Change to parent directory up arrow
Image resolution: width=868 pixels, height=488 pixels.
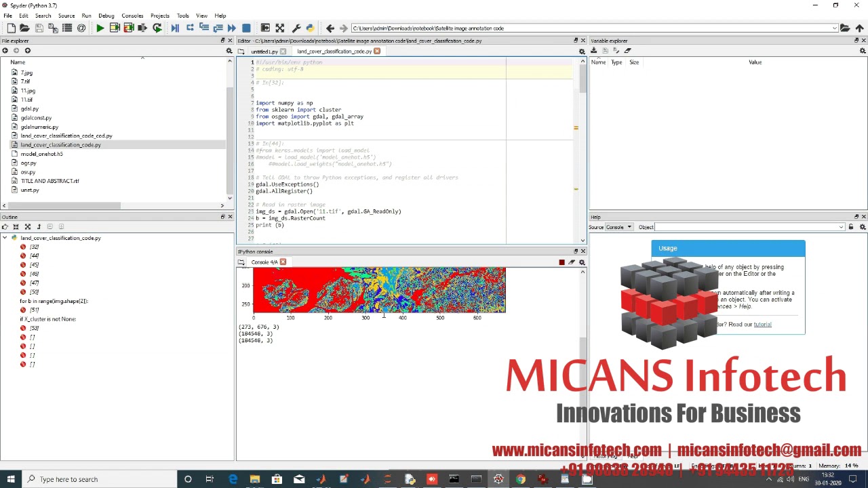tap(859, 28)
